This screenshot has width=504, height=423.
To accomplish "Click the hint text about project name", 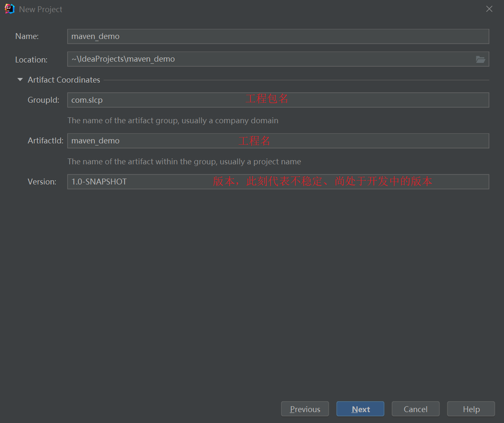I will pos(184,162).
